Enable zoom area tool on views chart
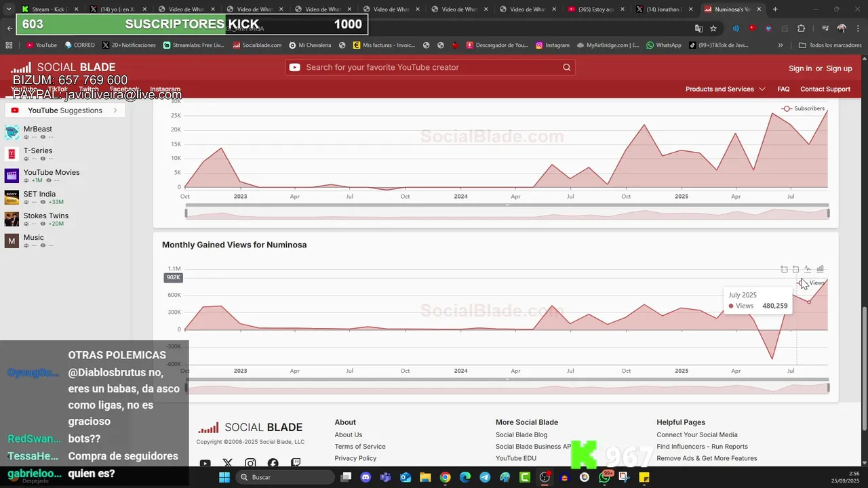 [x=784, y=269]
